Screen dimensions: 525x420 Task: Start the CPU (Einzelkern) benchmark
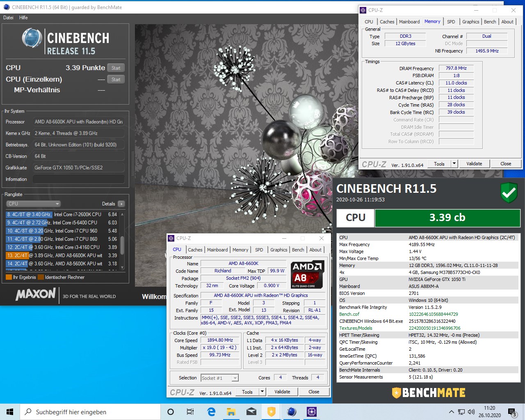[x=116, y=80]
